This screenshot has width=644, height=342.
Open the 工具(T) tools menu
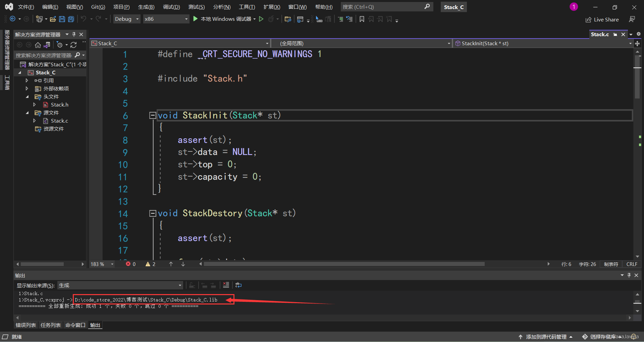[x=247, y=7]
